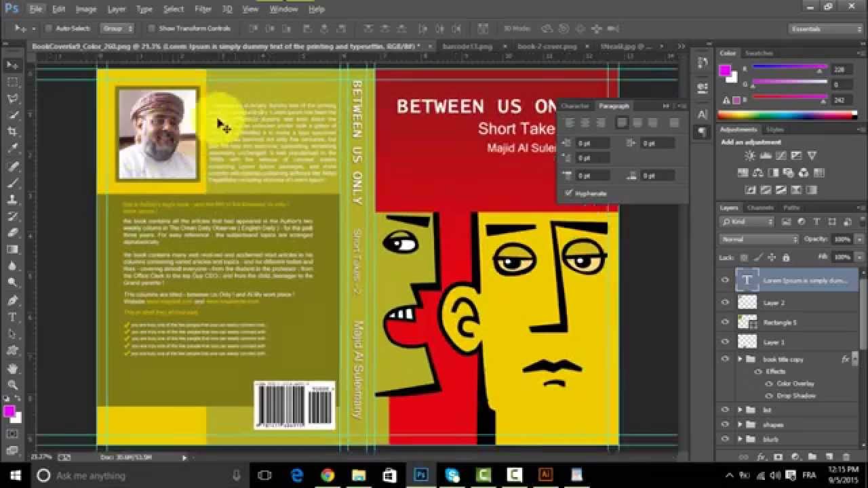Open the Window menu
The image size is (868, 488).
pyautogui.click(x=283, y=9)
